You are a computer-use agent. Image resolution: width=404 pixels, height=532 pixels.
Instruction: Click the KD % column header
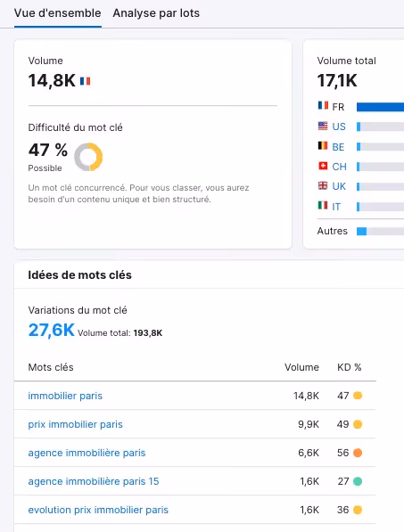350,367
